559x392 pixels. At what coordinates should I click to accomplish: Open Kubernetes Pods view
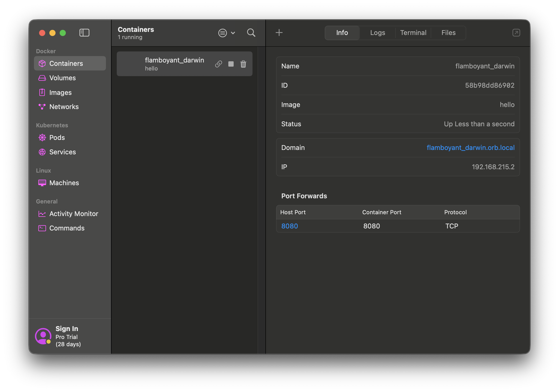57,138
